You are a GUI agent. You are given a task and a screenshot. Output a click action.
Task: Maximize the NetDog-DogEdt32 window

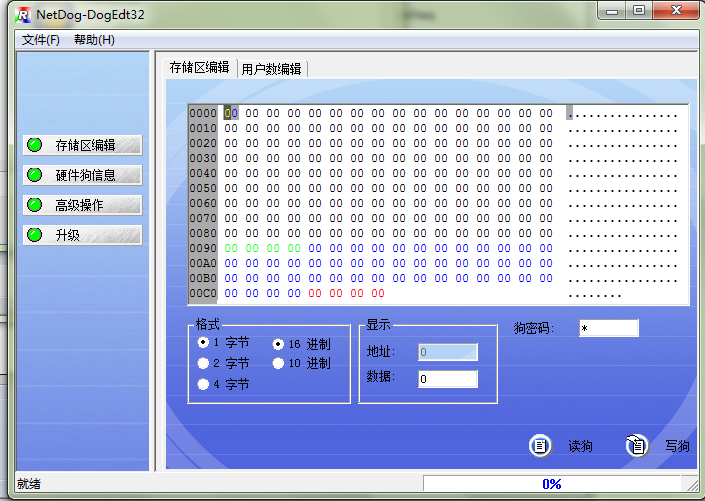coord(639,10)
